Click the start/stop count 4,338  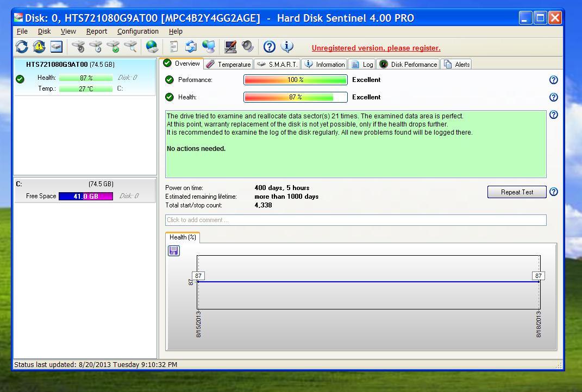click(263, 205)
